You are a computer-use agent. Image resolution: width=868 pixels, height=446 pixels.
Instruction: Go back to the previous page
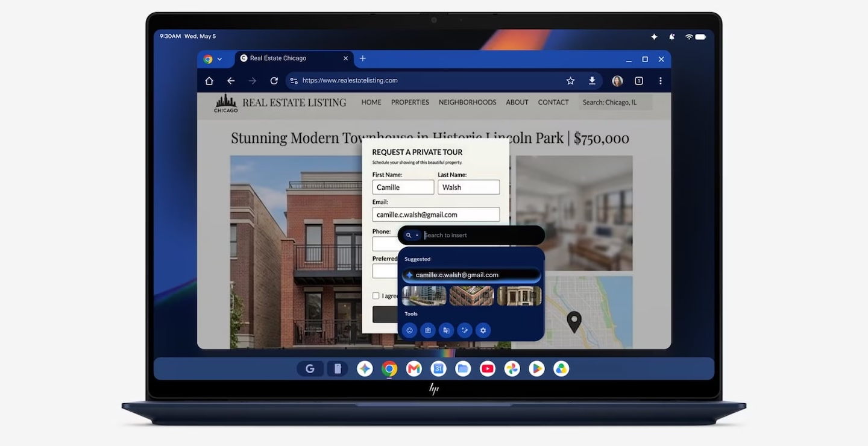click(x=231, y=81)
